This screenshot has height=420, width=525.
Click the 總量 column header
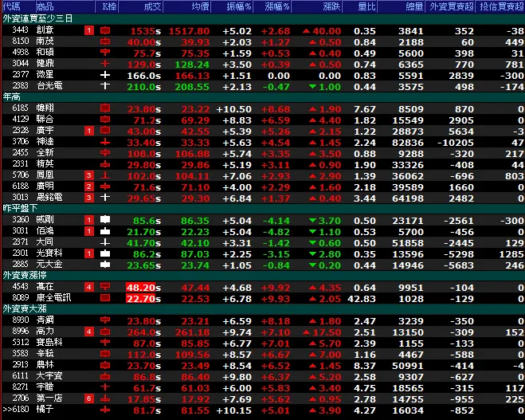tap(402, 6)
